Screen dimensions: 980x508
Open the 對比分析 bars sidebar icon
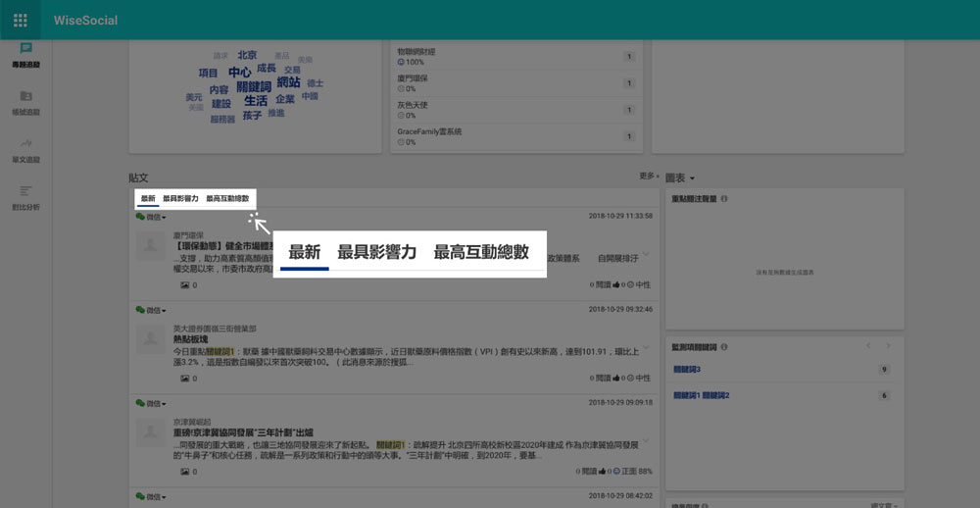(25, 191)
